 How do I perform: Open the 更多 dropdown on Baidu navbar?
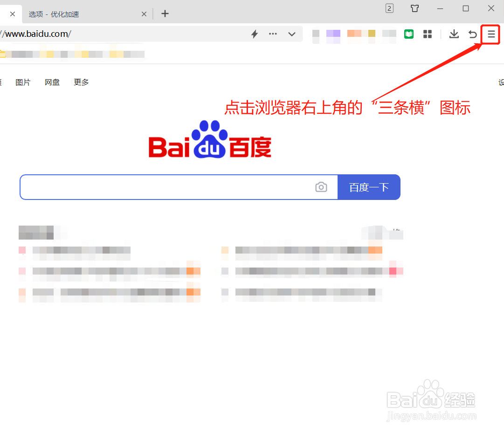coord(81,82)
